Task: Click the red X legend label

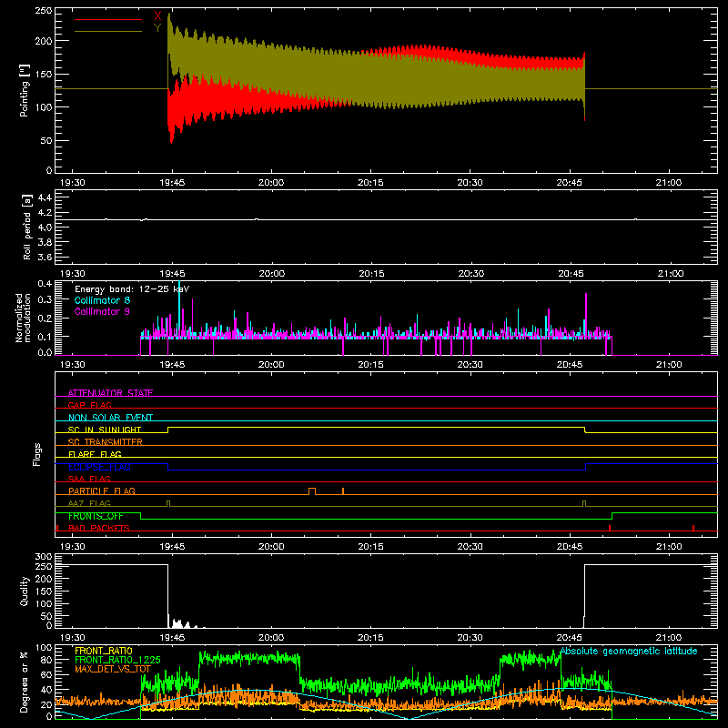Action: coord(157,16)
